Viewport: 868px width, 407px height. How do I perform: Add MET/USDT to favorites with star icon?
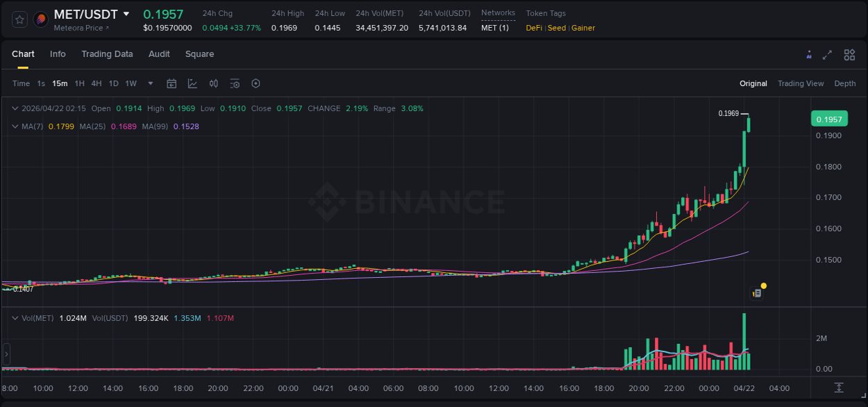19,19
